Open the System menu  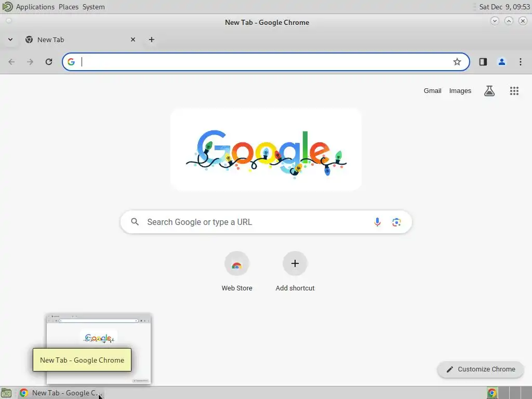coord(94,7)
